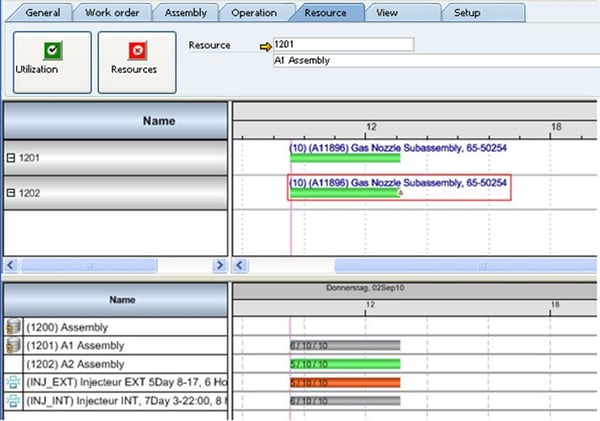
Task: Click the Name panel horizontal scrollbar thumb
Action: click(89, 265)
